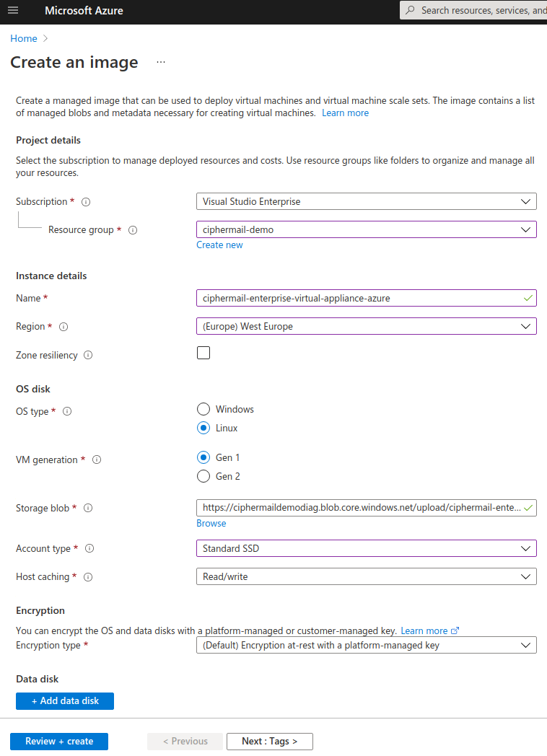
Task: Click the Region info icon
Action: (64, 327)
